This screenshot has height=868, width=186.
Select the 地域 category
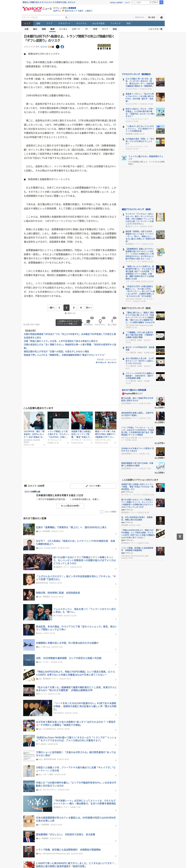pyautogui.click(x=114, y=29)
